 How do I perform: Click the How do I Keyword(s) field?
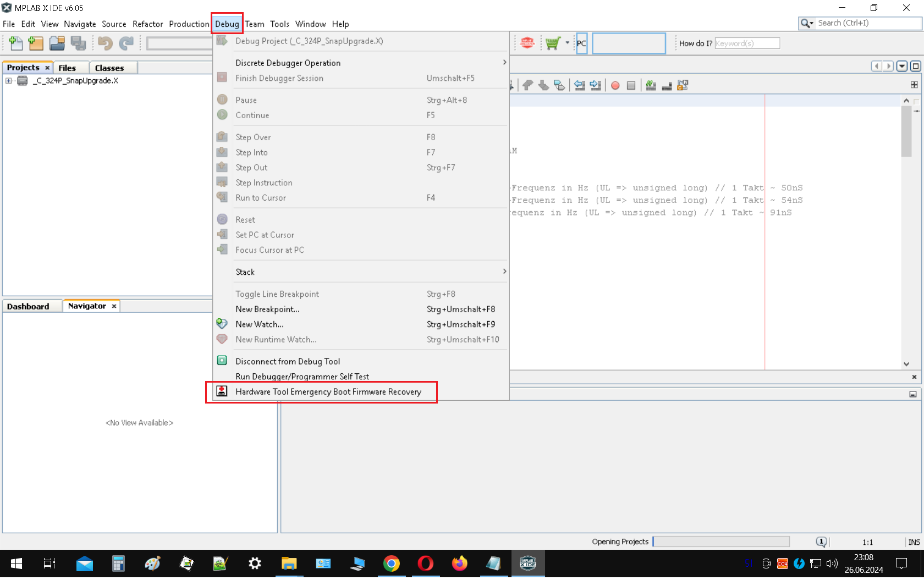[747, 43]
